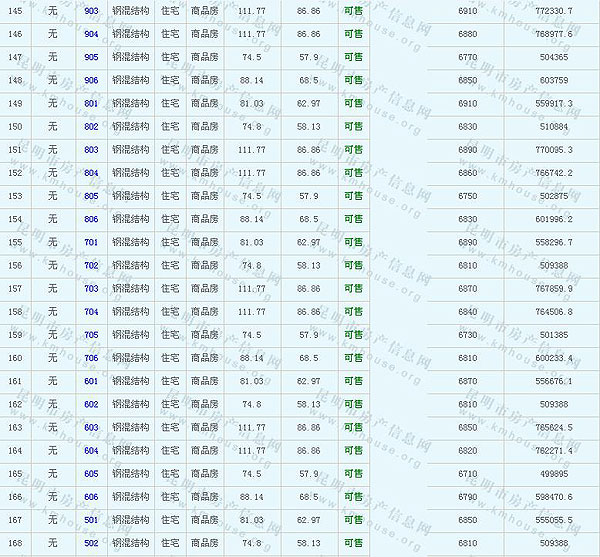Click room number 904
Image resolution: width=600 pixels, height=557 pixels.
[91, 34]
